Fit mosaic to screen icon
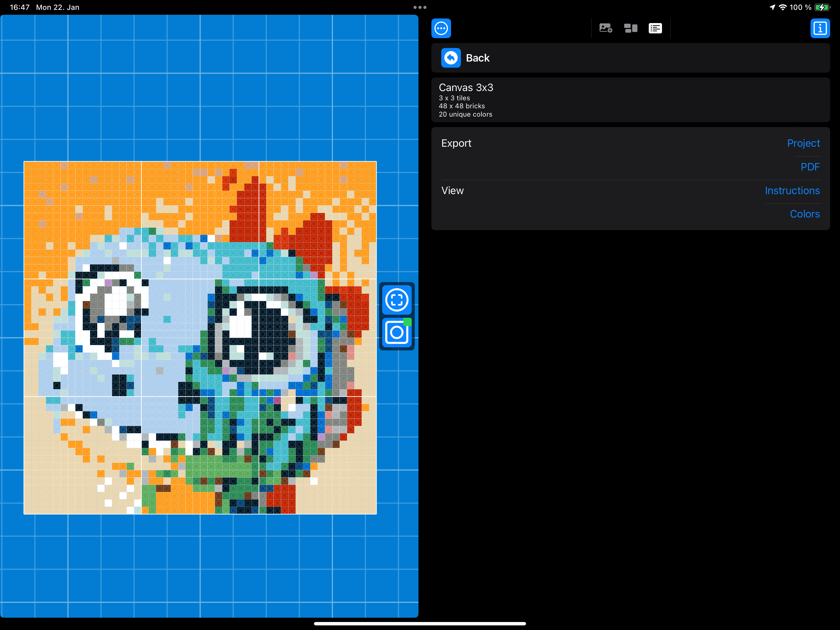The width and height of the screenshot is (840, 630). (396, 300)
